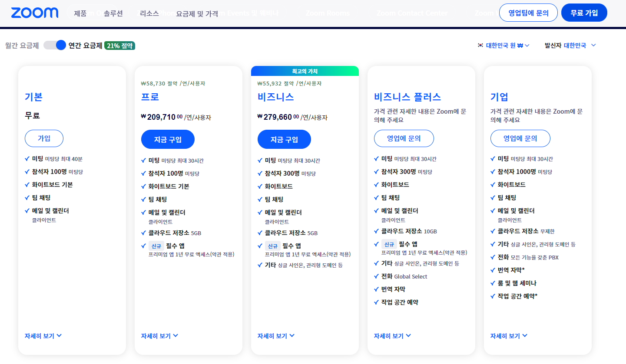Click the 무료 price label
Screen dimensions: 626x364
[32, 116]
